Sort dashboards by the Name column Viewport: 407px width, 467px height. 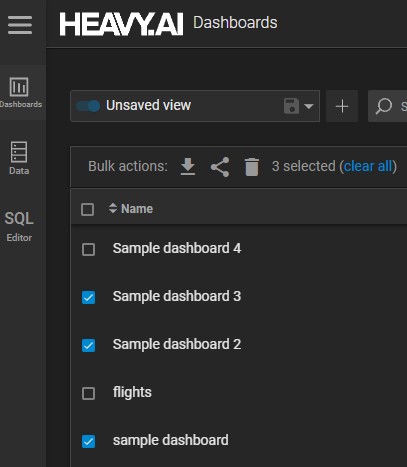pyautogui.click(x=131, y=209)
